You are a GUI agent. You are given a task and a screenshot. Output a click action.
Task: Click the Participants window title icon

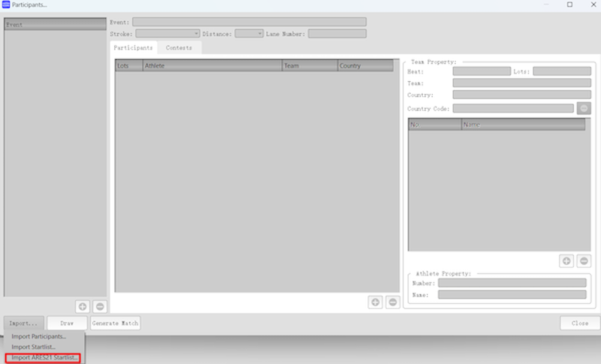click(6, 5)
